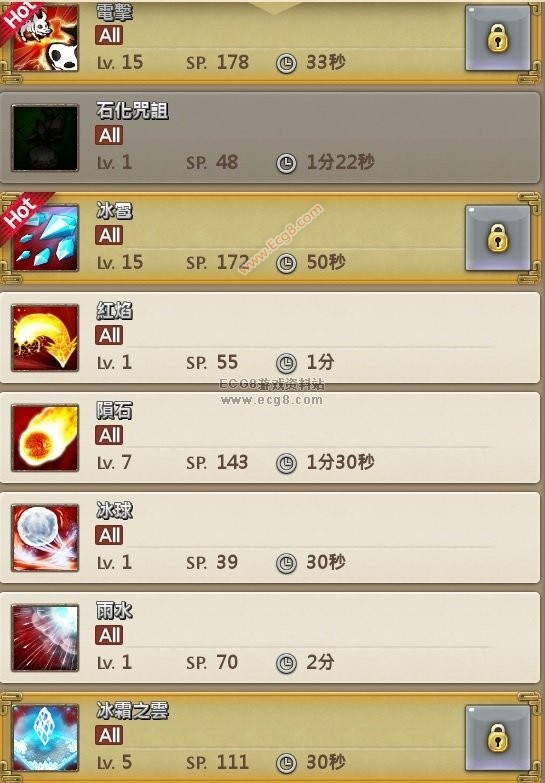545x783 pixels.
Task: Toggle the padlock on the 冰霜之雲 skill
Action: (498, 738)
